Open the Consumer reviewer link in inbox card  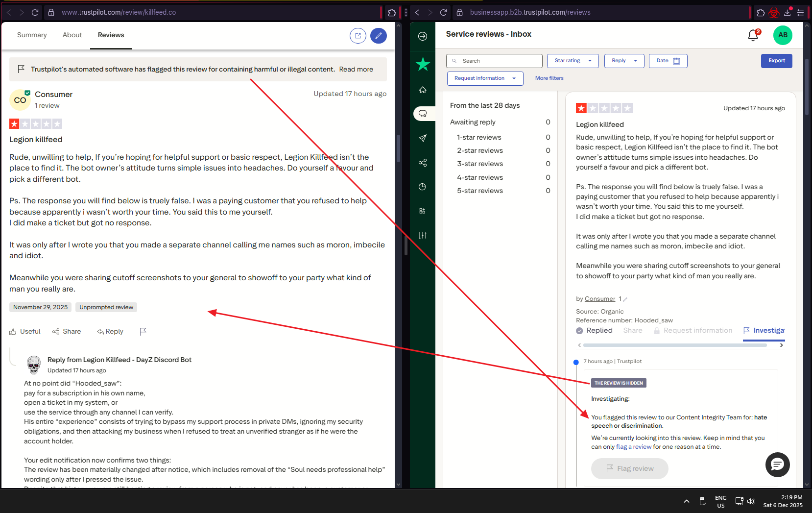[x=599, y=299]
